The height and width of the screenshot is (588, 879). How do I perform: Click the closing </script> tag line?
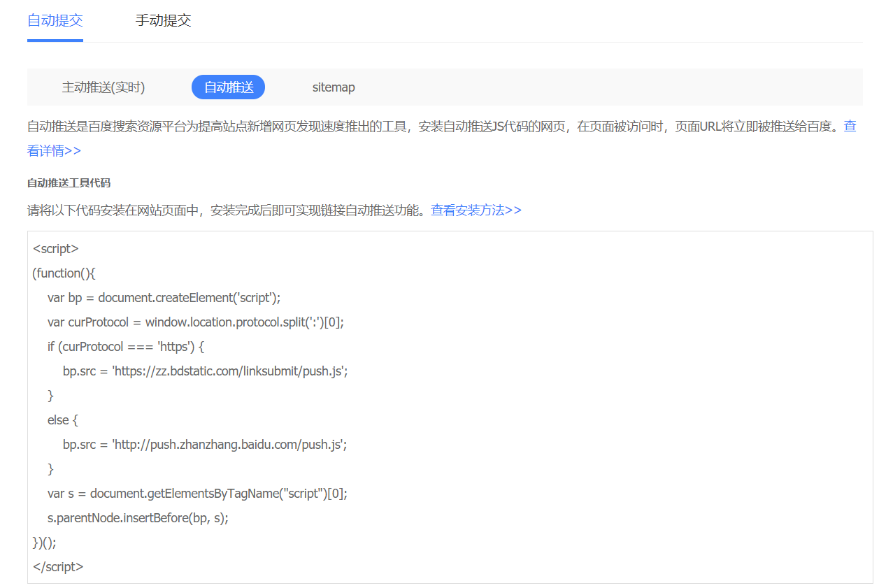(x=57, y=567)
